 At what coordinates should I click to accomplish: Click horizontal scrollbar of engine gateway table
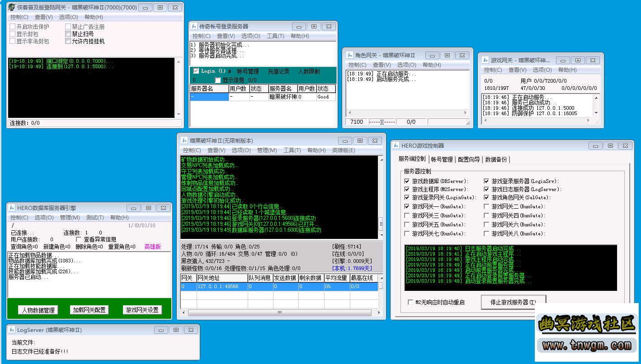click(x=280, y=313)
